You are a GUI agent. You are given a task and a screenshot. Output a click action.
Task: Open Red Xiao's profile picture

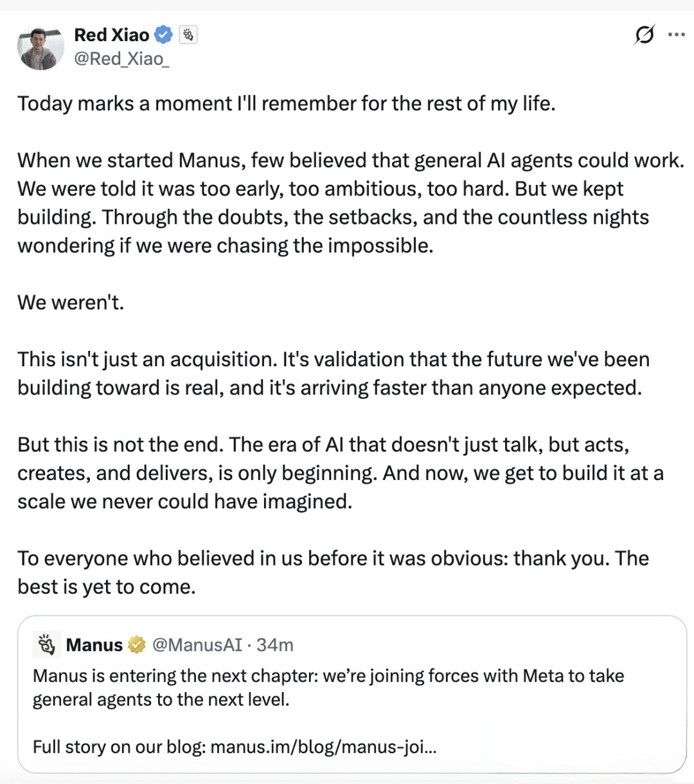click(x=40, y=48)
